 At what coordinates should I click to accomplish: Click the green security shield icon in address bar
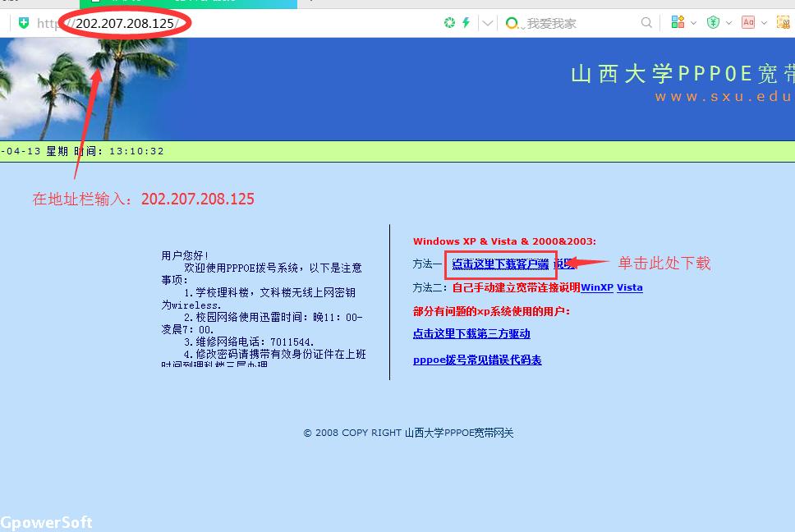(24, 23)
